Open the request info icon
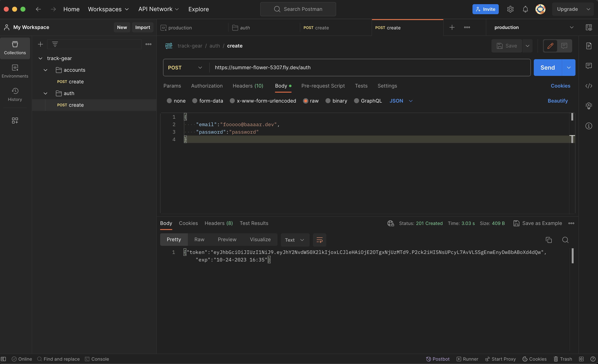 (x=589, y=126)
